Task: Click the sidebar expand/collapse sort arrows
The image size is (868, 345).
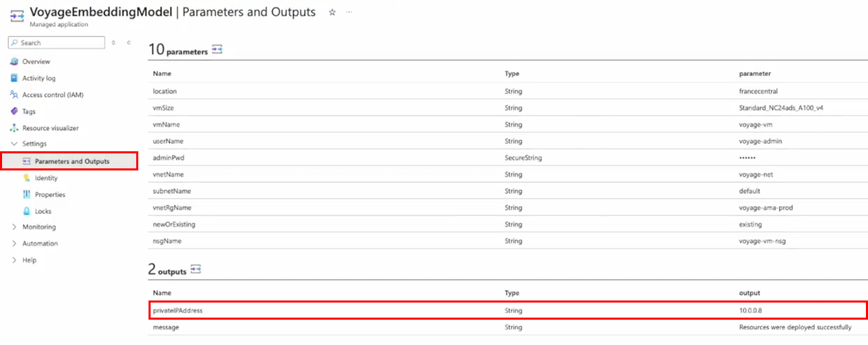Action: point(114,42)
